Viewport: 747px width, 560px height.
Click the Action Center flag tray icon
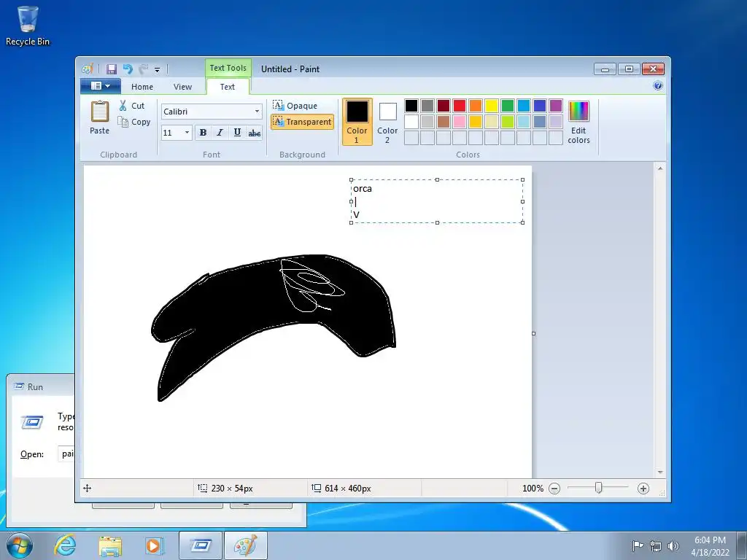coord(638,545)
